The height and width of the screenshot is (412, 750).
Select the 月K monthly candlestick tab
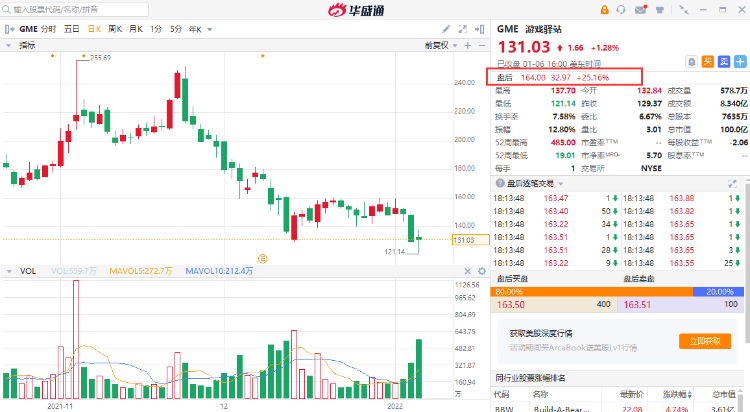[x=136, y=29]
